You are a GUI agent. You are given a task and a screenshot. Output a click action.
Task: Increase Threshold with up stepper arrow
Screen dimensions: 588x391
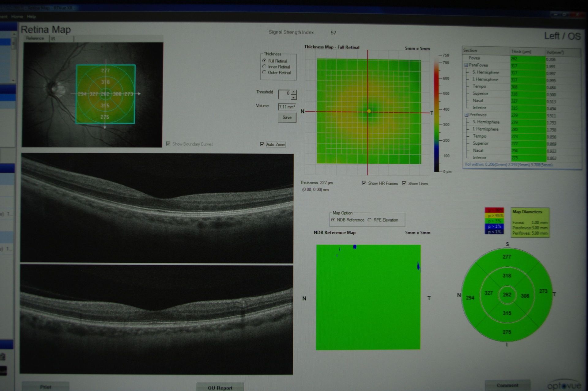[294, 92]
